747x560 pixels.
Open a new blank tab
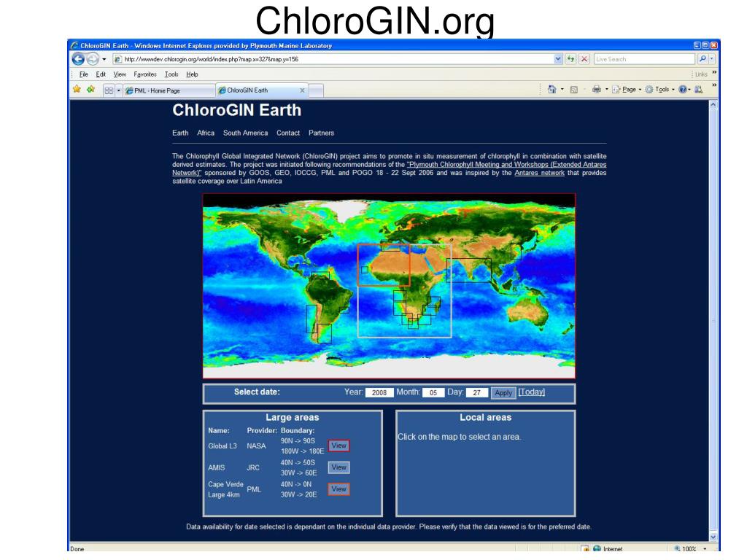tap(317, 90)
